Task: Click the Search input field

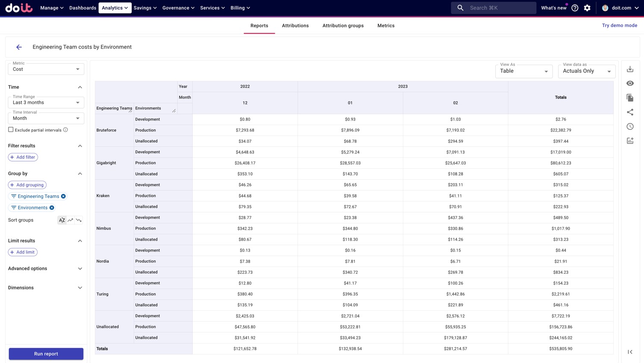Action: coord(498,8)
